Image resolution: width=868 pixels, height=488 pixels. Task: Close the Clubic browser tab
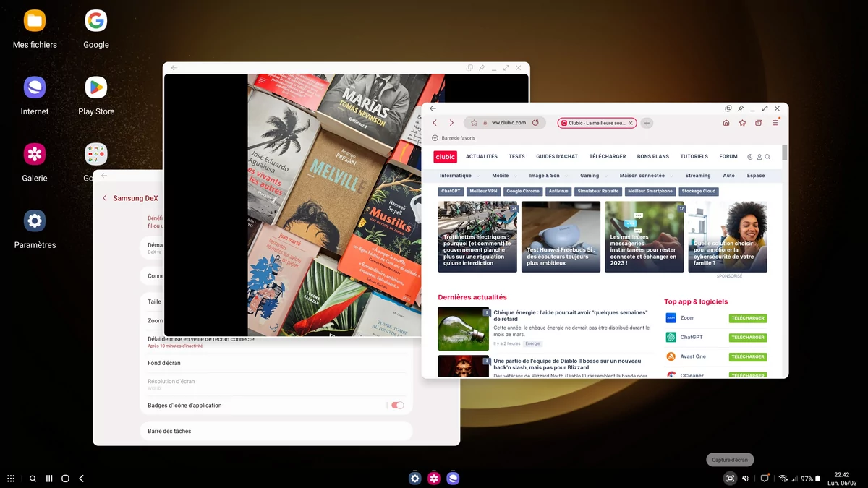tap(630, 123)
